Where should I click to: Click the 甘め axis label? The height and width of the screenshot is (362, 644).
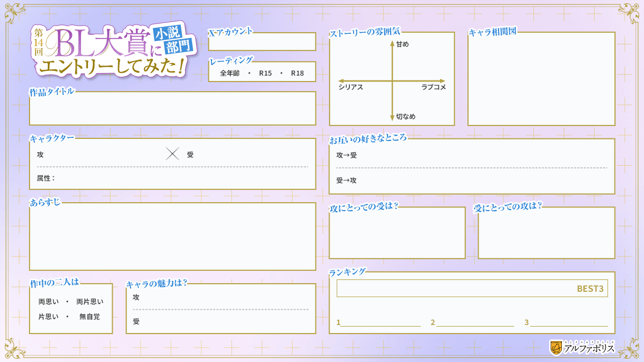(402, 44)
